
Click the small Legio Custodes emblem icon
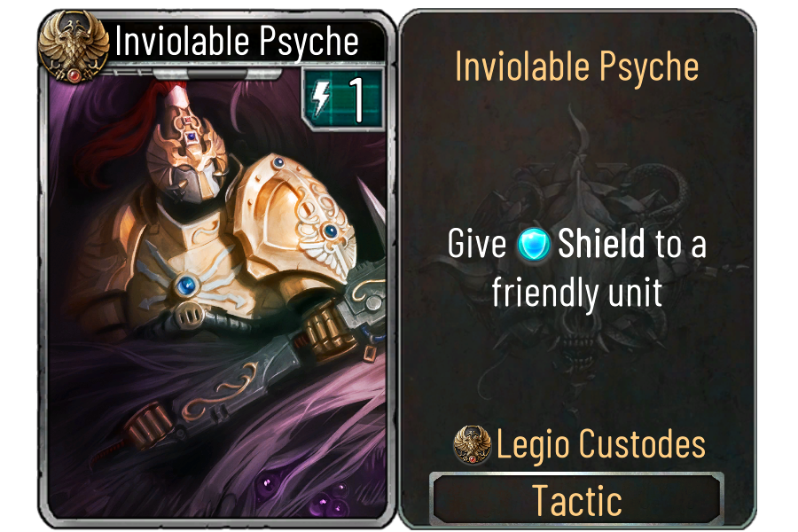pos(472,444)
